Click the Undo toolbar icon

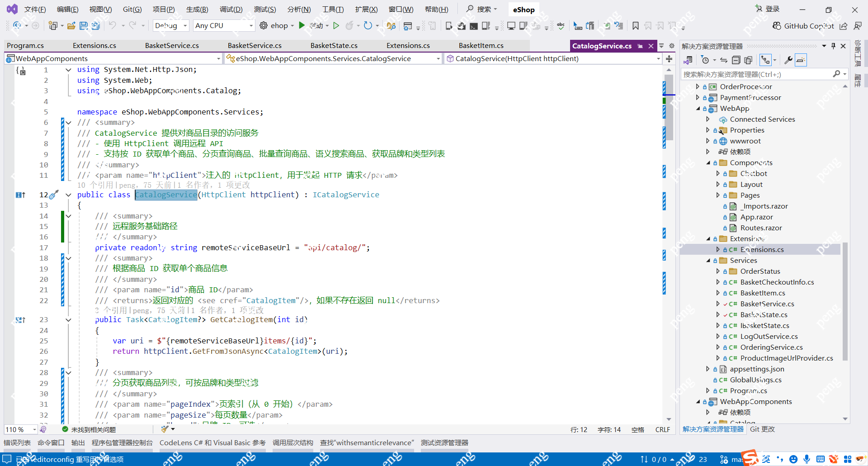tap(113, 26)
